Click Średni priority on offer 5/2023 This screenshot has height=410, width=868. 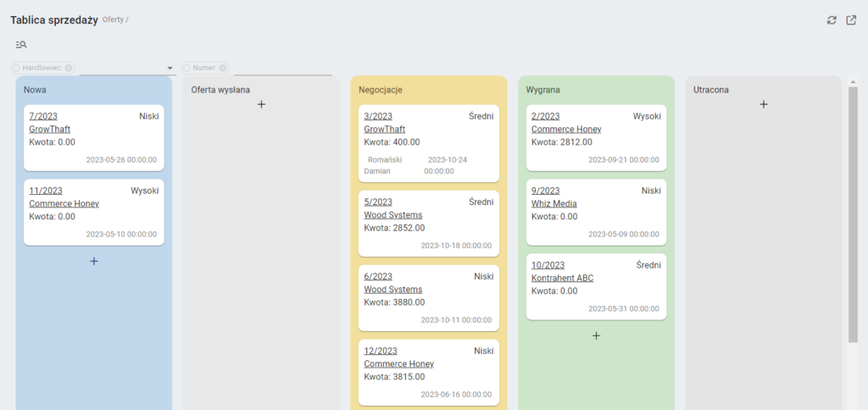tap(481, 202)
